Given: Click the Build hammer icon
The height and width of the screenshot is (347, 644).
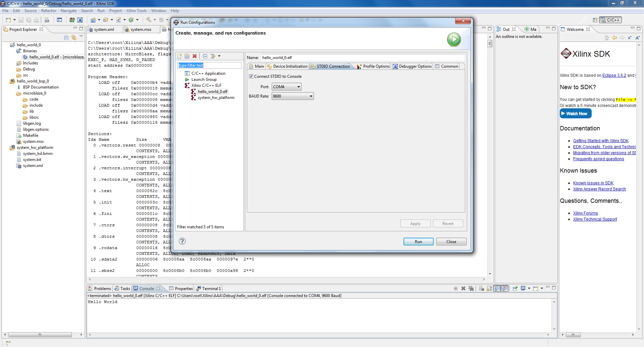Looking at the screenshot, I should pyautogui.click(x=149, y=20).
